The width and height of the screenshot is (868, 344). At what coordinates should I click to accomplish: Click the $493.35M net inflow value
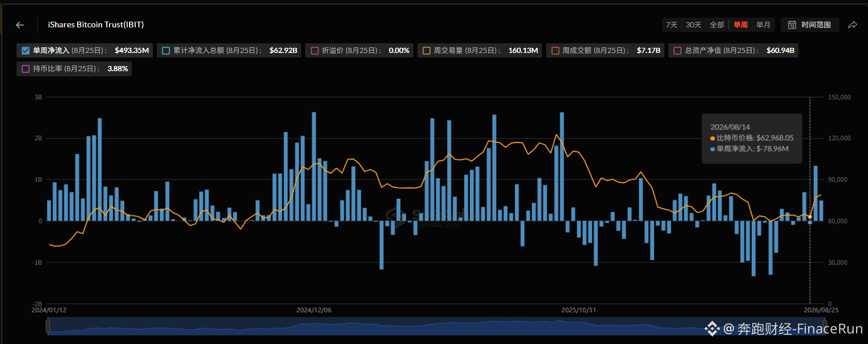pyautogui.click(x=132, y=51)
